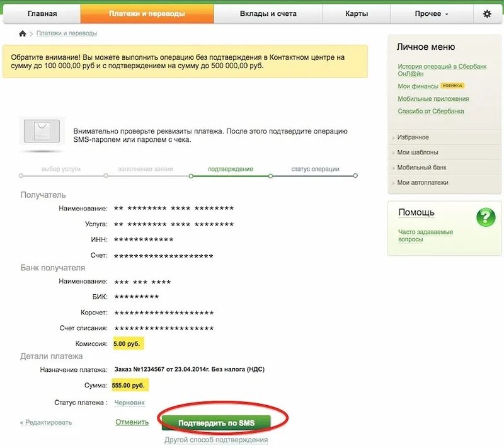Click the green help question mark icon
This screenshot has width=504, height=448.
click(x=486, y=217)
